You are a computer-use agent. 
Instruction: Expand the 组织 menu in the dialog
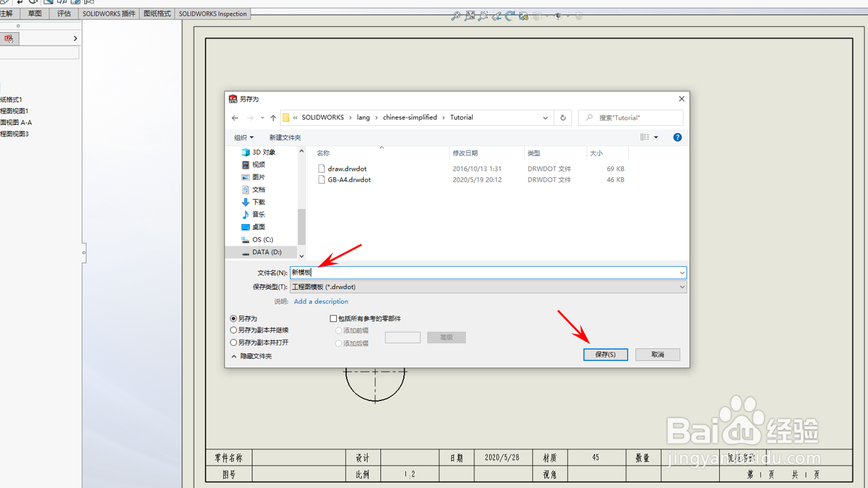pyautogui.click(x=244, y=137)
